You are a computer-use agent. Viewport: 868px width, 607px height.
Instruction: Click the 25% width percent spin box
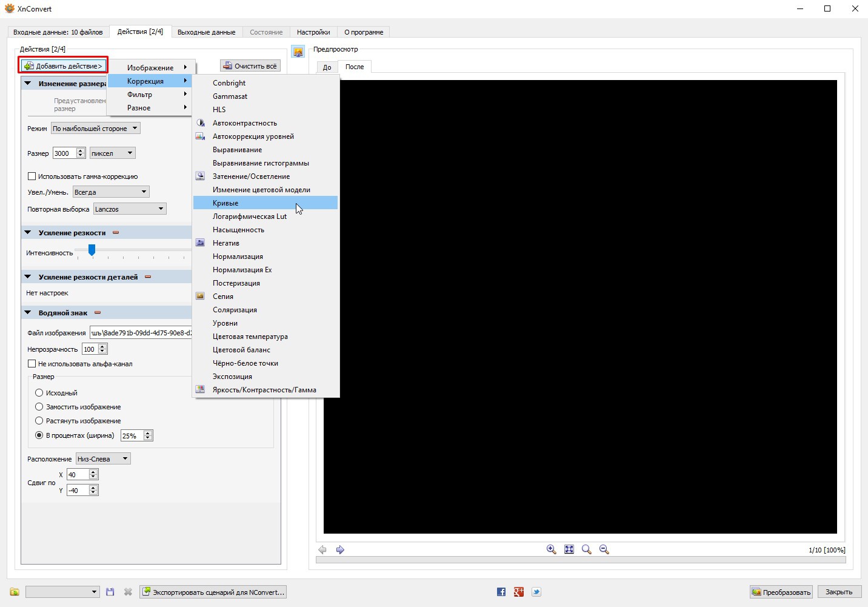pos(137,435)
